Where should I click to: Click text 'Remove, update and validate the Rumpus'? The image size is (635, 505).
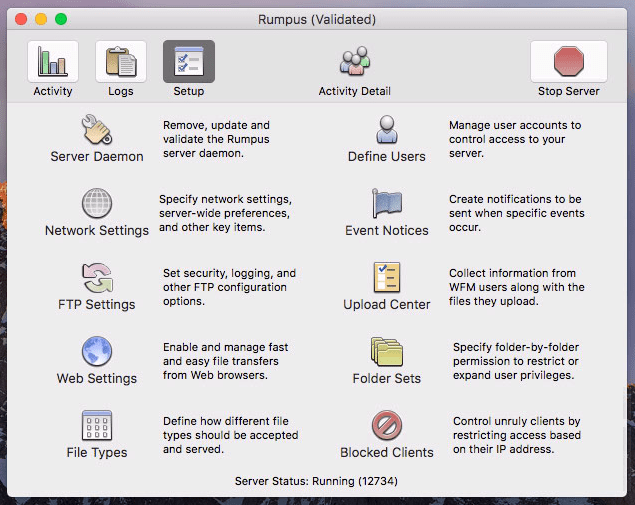point(216,132)
